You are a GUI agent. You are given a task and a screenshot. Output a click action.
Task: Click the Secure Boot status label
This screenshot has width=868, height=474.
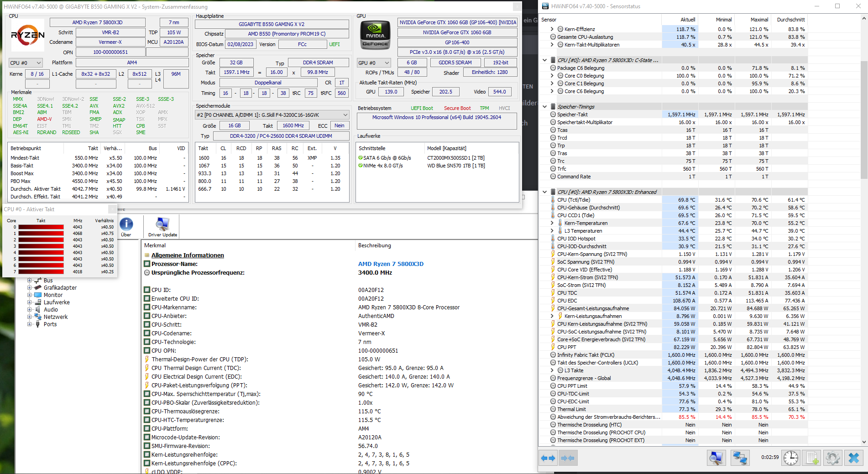457,108
